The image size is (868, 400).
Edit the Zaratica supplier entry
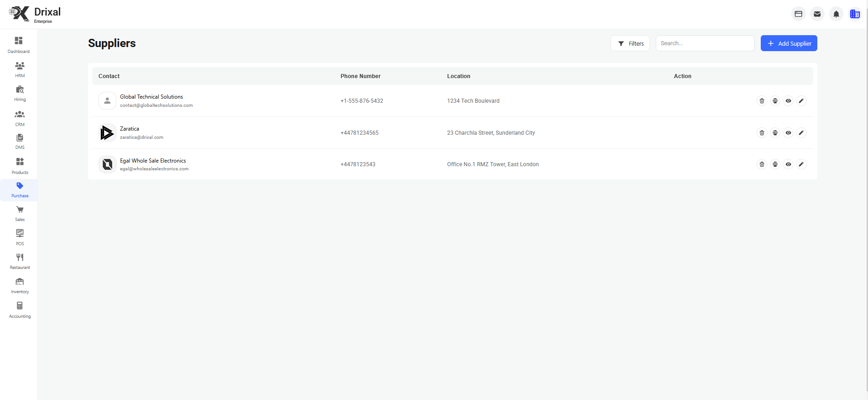tap(801, 133)
